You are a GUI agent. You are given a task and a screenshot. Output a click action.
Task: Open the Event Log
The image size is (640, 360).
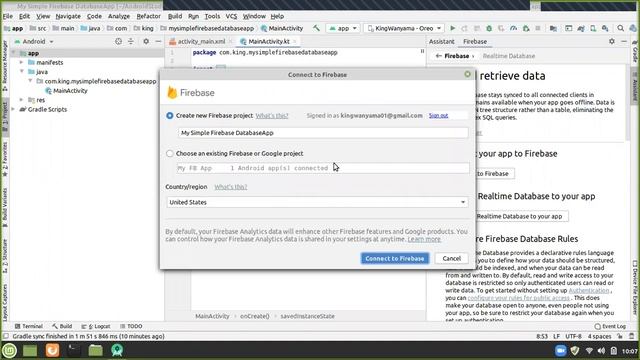610,326
